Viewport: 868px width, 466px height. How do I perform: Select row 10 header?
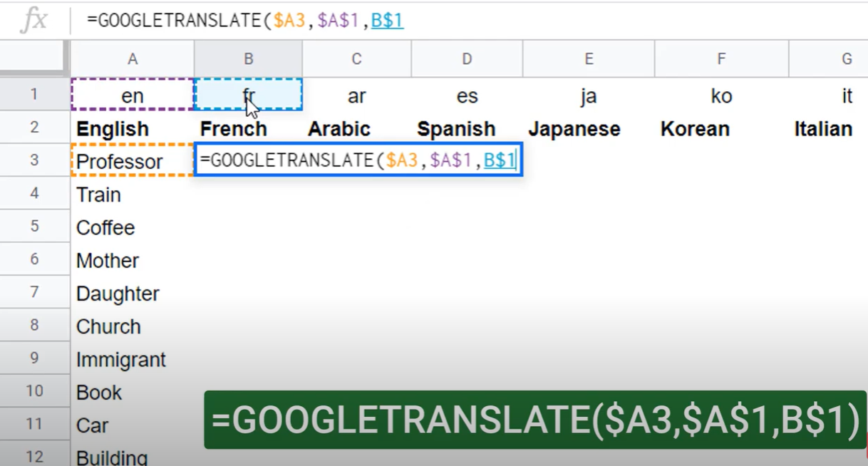coord(34,390)
